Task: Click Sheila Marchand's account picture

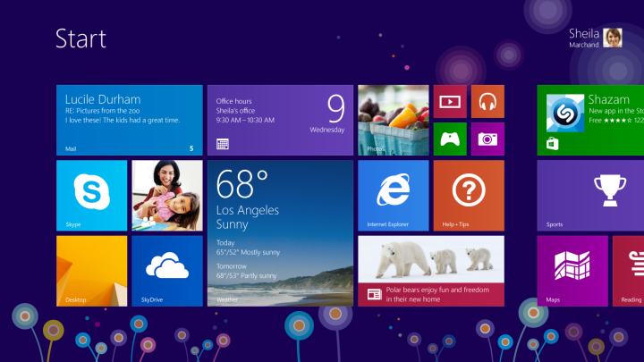Action: coord(613,38)
